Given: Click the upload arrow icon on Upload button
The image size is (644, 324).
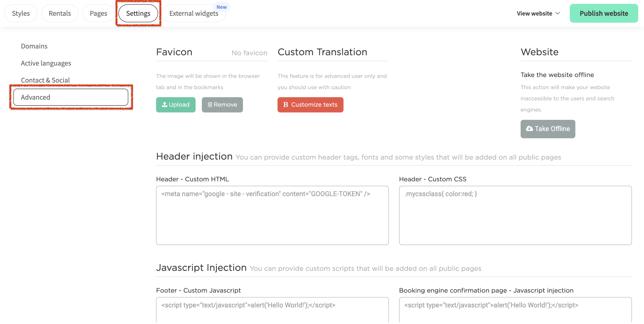Looking at the screenshot, I should coord(164,105).
